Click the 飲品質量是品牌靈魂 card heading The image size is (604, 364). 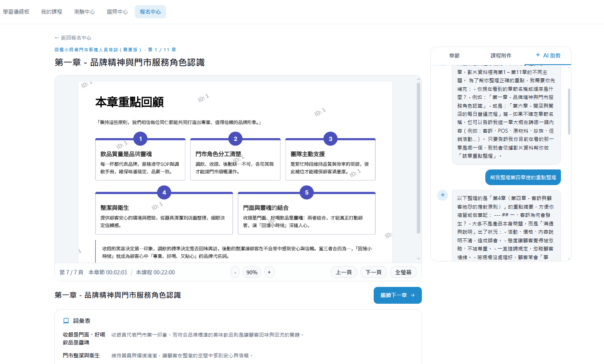click(126, 154)
